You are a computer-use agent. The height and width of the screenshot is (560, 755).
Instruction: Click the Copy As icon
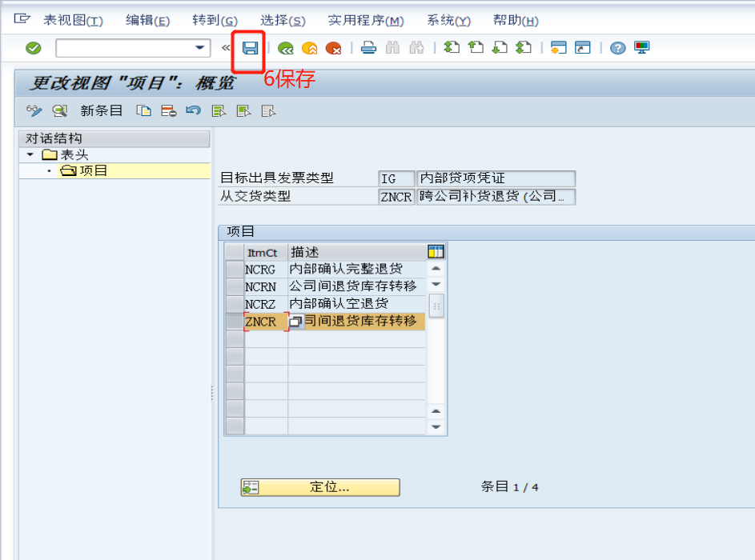click(x=143, y=111)
